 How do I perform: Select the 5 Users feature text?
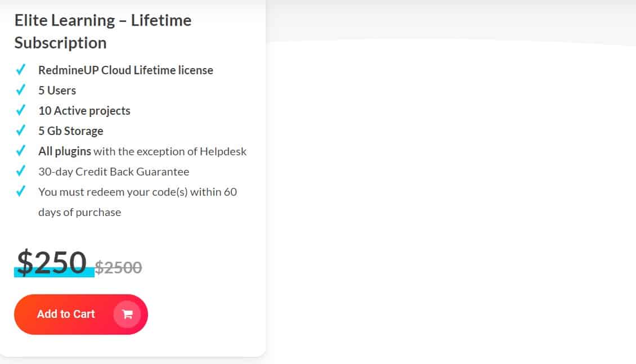pos(56,90)
